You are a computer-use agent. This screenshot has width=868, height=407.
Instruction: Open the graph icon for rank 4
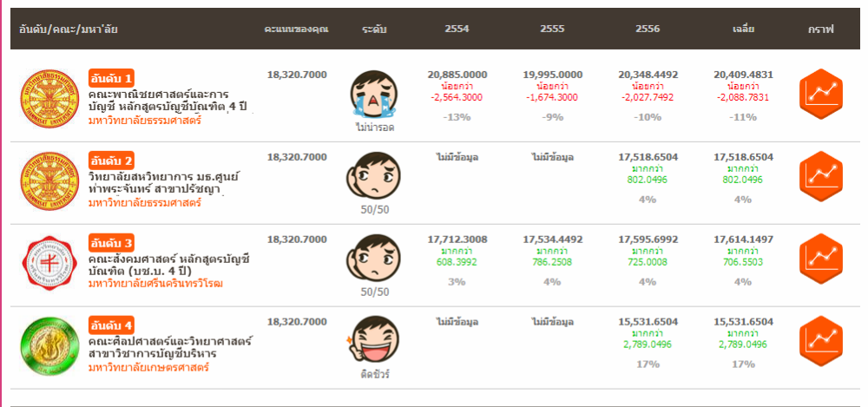820,341
